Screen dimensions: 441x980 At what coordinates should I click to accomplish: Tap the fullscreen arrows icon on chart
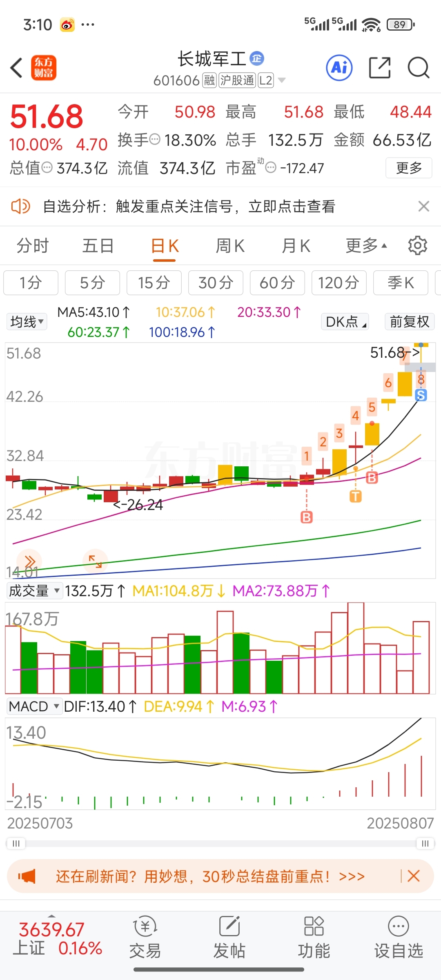click(x=95, y=561)
